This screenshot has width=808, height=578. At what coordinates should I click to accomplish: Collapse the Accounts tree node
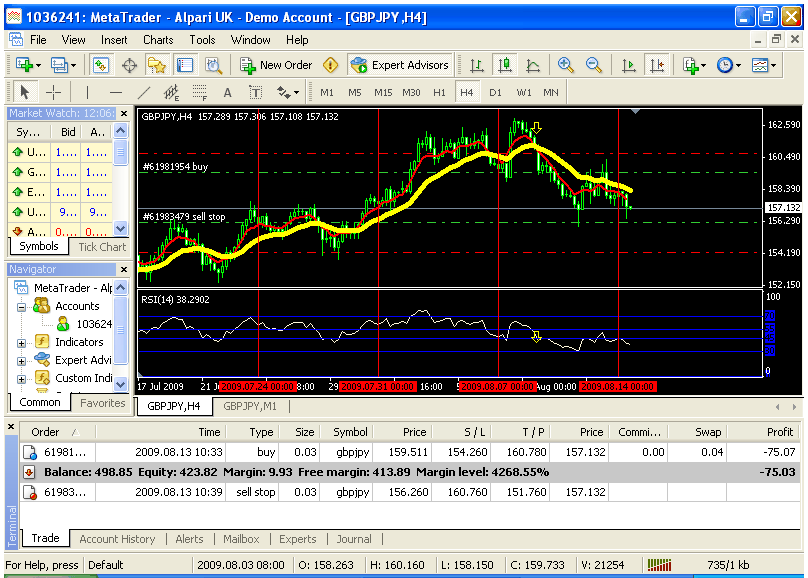tap(21, 308)
